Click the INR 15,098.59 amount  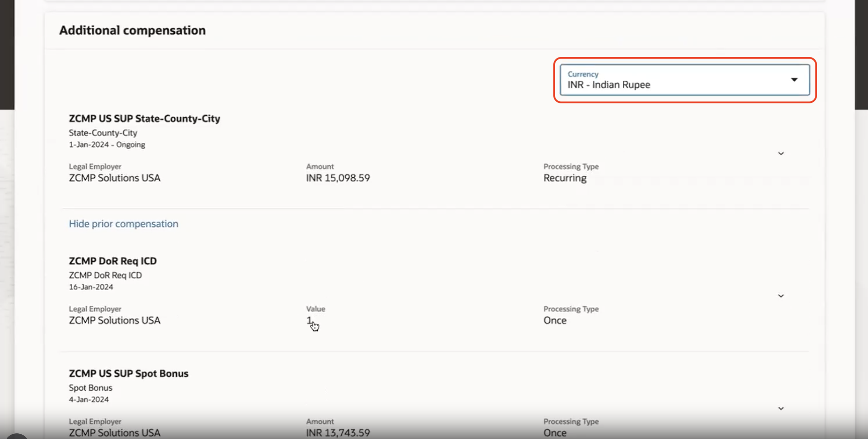coord(338,178)
